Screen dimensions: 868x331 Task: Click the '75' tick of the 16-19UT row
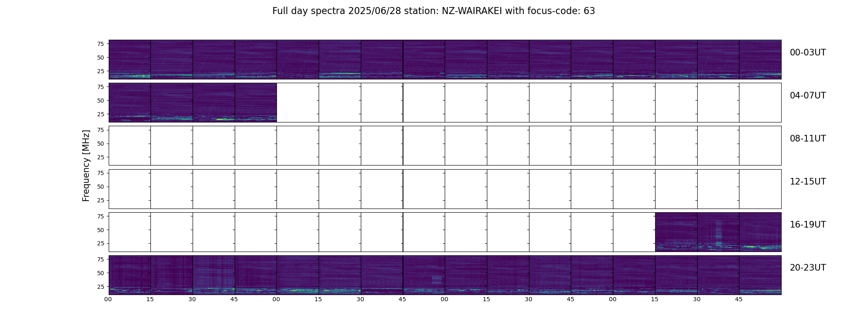100,216
